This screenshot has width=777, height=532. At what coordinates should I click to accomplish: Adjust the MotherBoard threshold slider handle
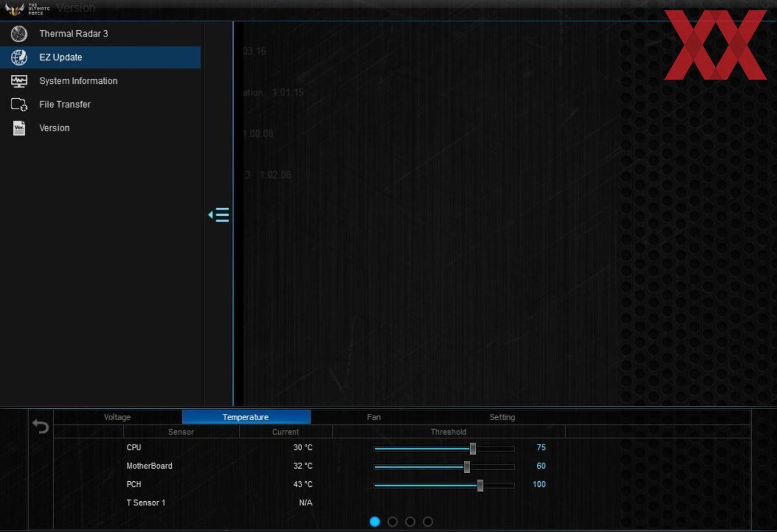(x=467, y=467)
